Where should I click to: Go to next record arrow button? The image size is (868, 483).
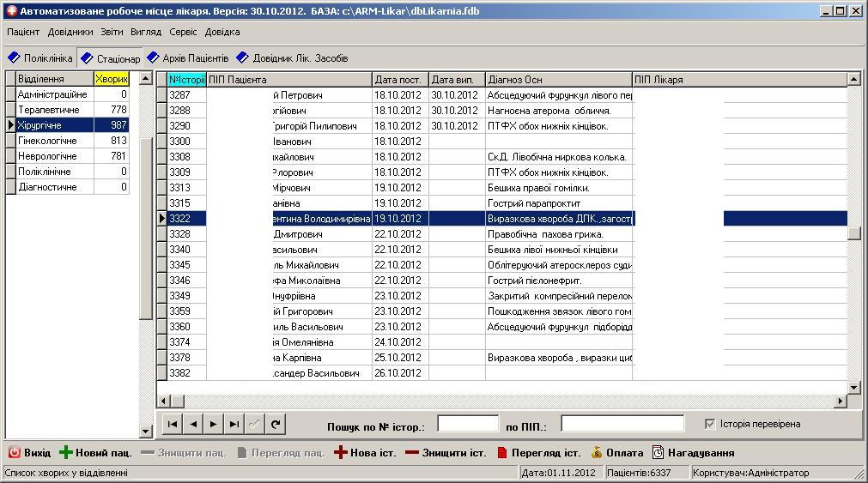click(213, 425)
